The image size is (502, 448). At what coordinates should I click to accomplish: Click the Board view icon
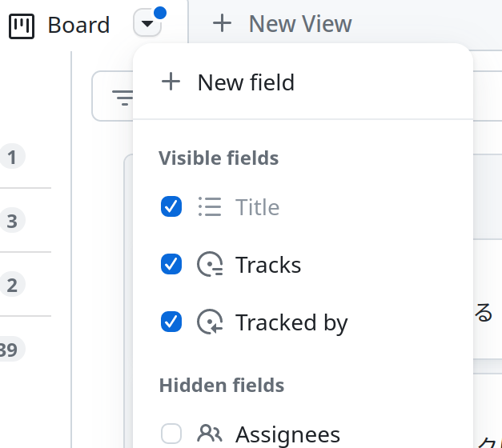[22, 26]
